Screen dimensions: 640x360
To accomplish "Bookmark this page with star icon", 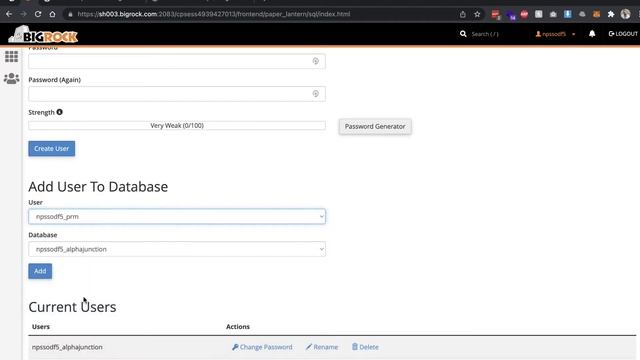I will click(477, 14).
